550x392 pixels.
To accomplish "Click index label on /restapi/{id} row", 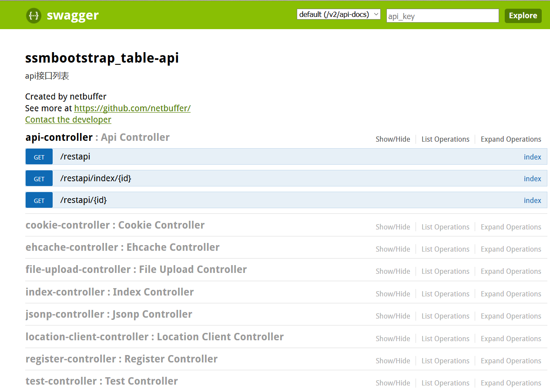I will pos(533,200).
